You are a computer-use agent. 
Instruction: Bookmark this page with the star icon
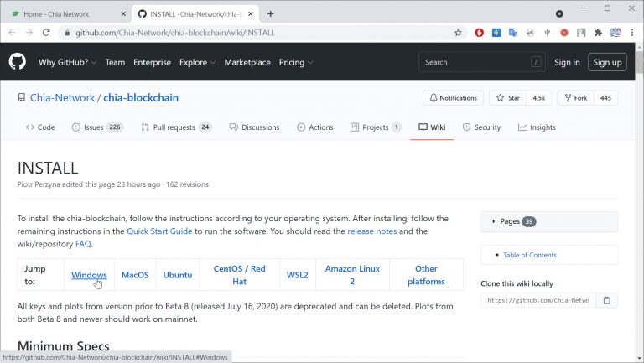coord(458,33)
